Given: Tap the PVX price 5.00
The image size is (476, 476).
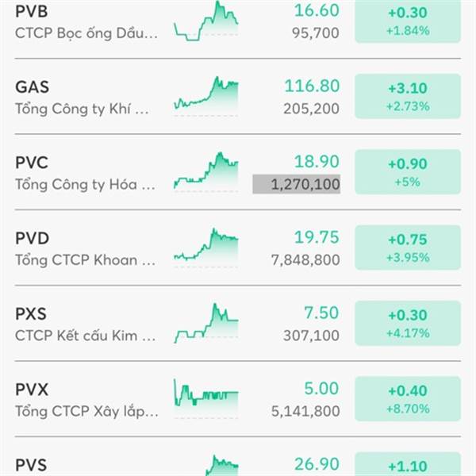Looking at the screenshot, I should pos(321,389).
